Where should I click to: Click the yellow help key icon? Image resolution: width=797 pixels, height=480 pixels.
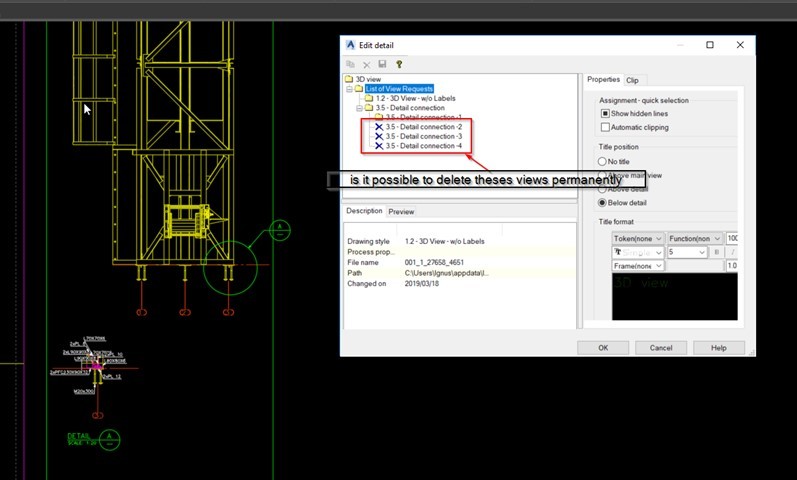[399, 64]
